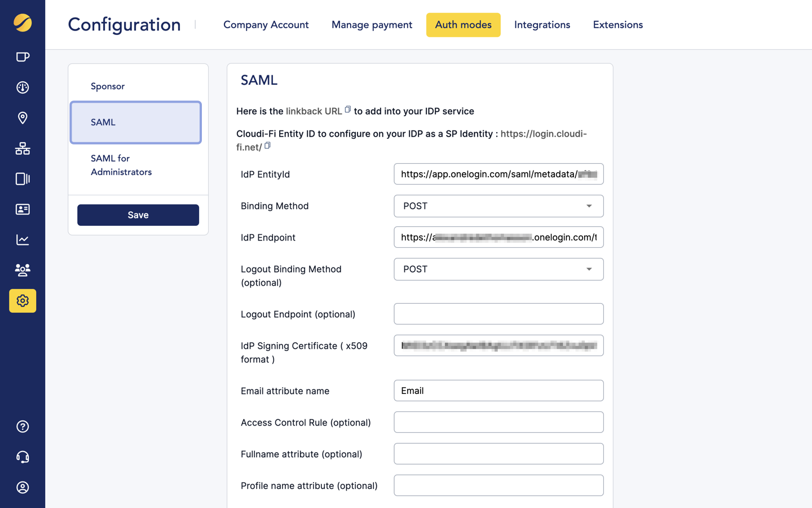Open the location pin sidebar icon

[x=23, y=118]
